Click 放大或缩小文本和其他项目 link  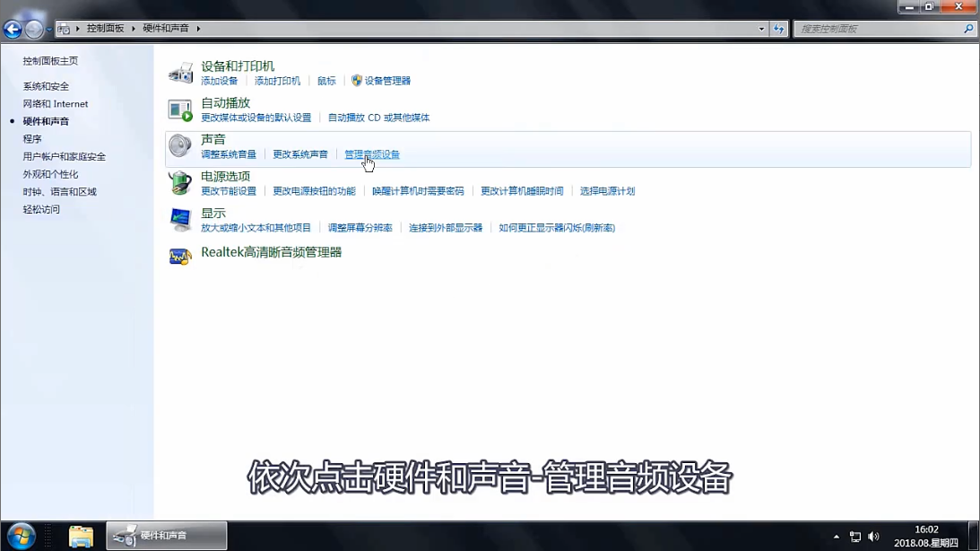tap(256, 228)
